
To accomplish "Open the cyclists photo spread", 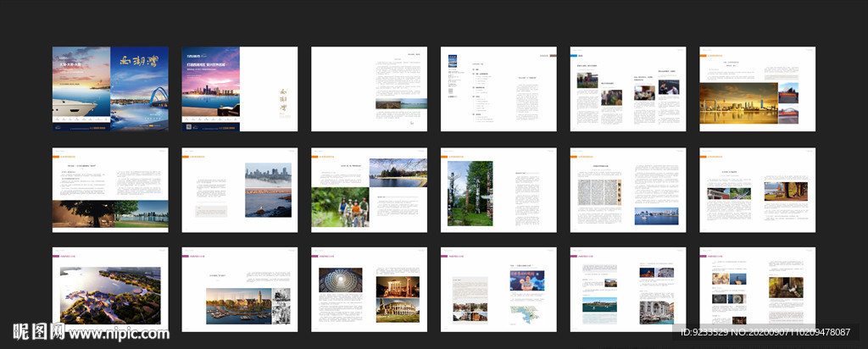I will (x=339, y=207).
